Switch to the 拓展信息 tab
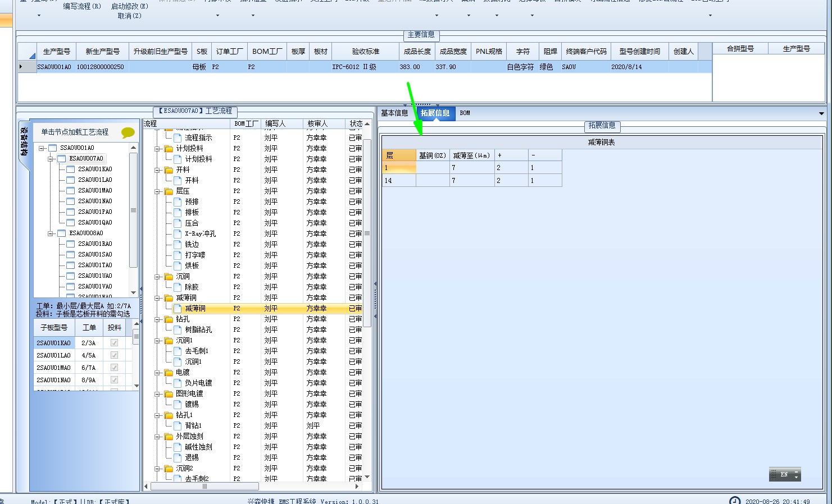The image size is (832, 504). (x=435, y=113)
